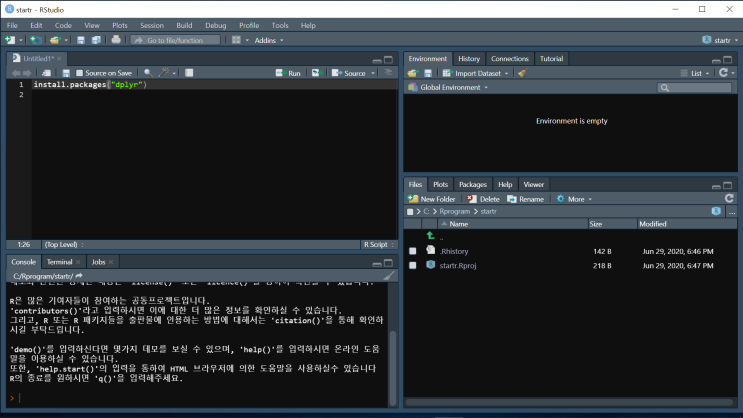Viewport: 743px width, 418px height.
Task: Click the New File icon in main toolbar
Action: [9, 40]
